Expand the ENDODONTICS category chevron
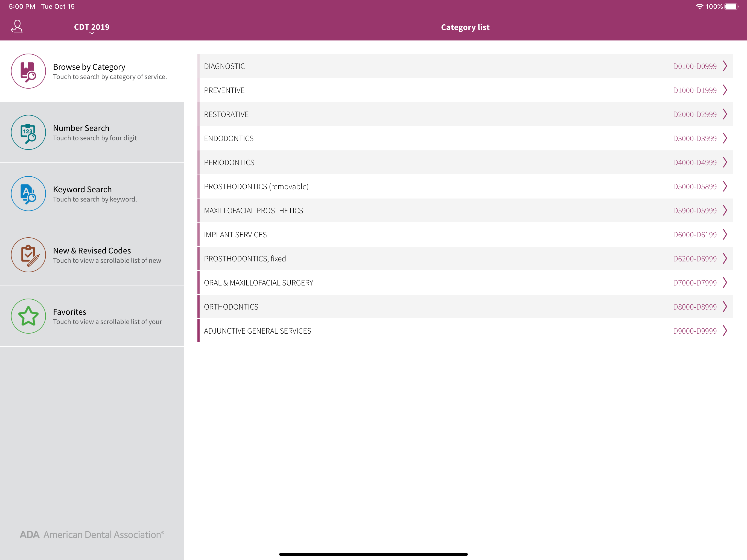 [x=725, y=138]
